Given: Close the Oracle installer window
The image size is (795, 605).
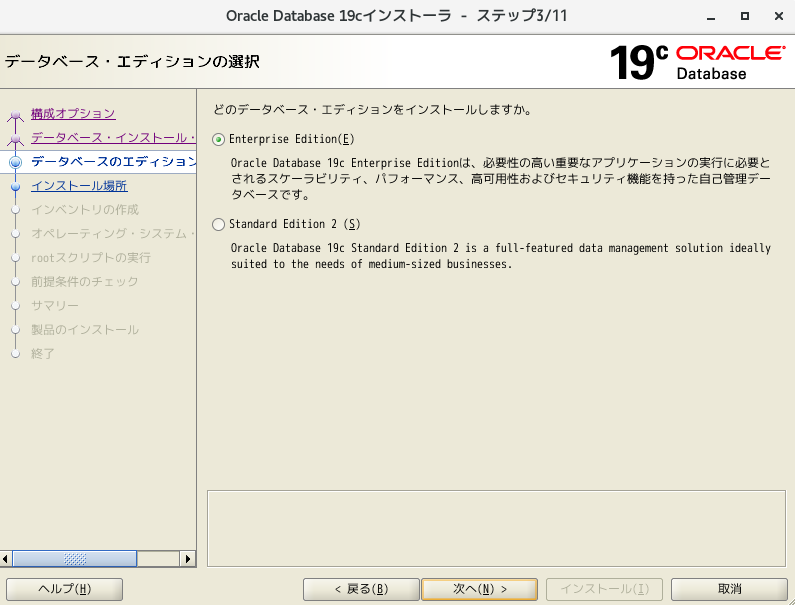Looking at the screenshot, I should click(x=779, y=16).
